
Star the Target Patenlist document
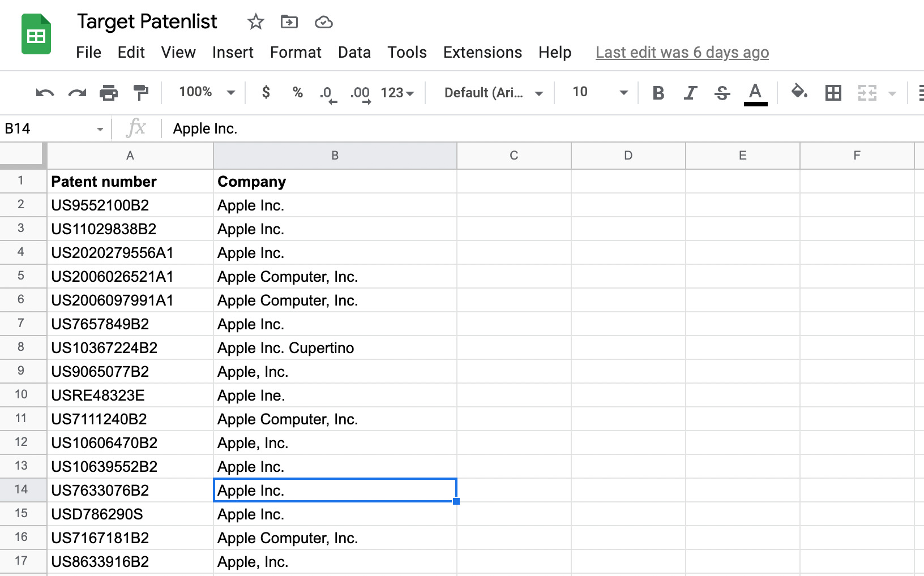click(x=256, y=22)
